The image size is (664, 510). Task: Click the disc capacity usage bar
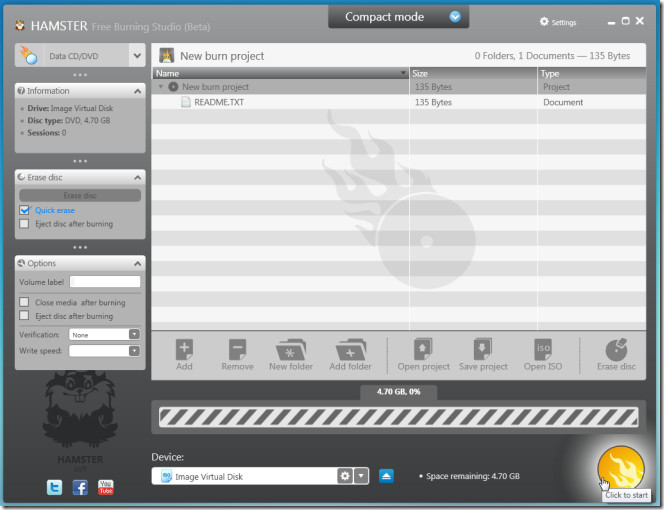[x=398, y=417]
